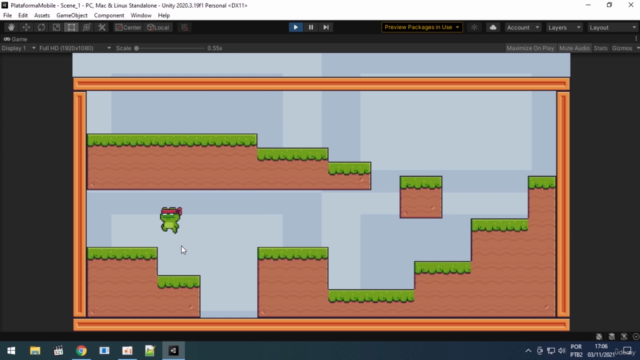Open the green notepad app in the taskbar
Screen dimensions: 640x360
click(150, 351)
